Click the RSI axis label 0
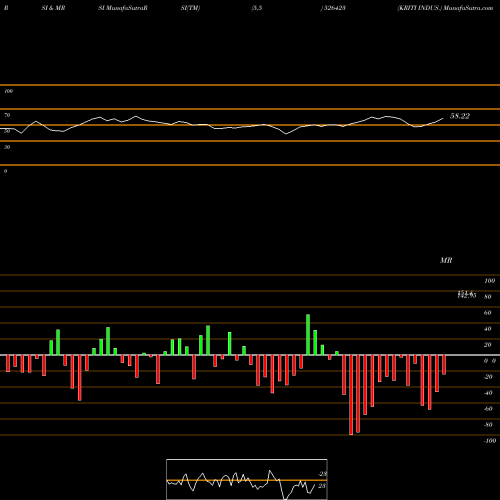The width and height of the screenshot is (500, 500). coord(5,171)
